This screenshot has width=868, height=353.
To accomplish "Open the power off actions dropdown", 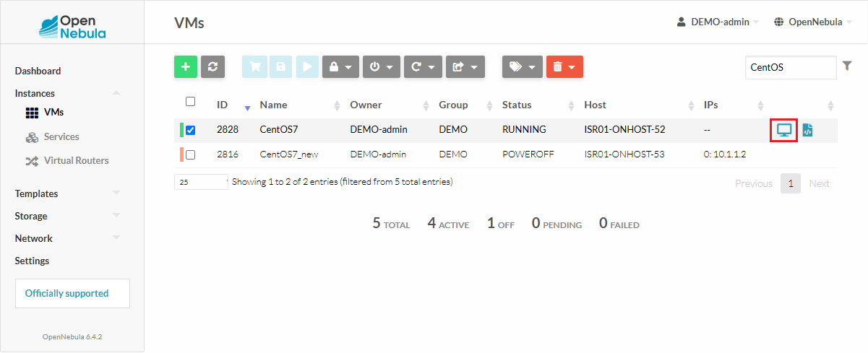I will pos(381,66).
